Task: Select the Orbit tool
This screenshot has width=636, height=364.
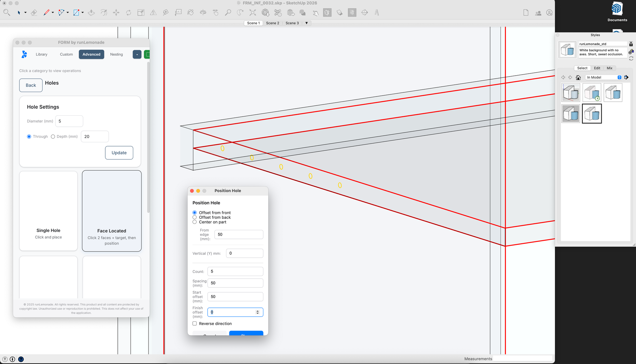Action: [x=203, y=13]
